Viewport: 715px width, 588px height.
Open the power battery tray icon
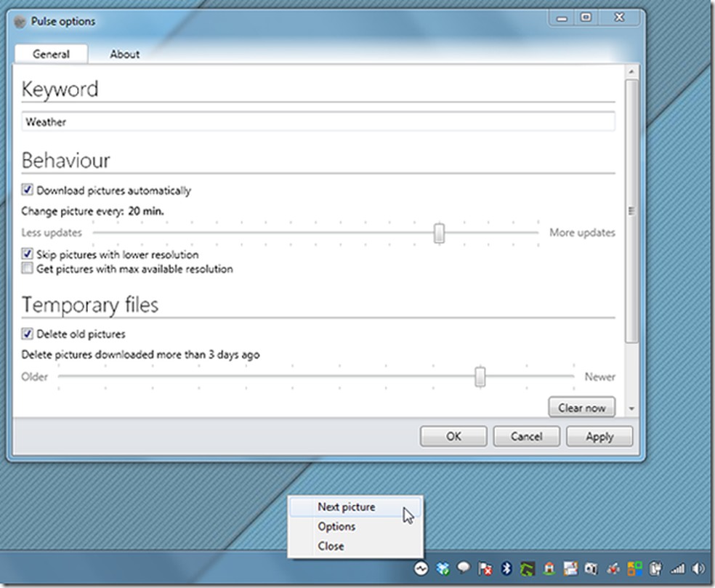(655, 568)
